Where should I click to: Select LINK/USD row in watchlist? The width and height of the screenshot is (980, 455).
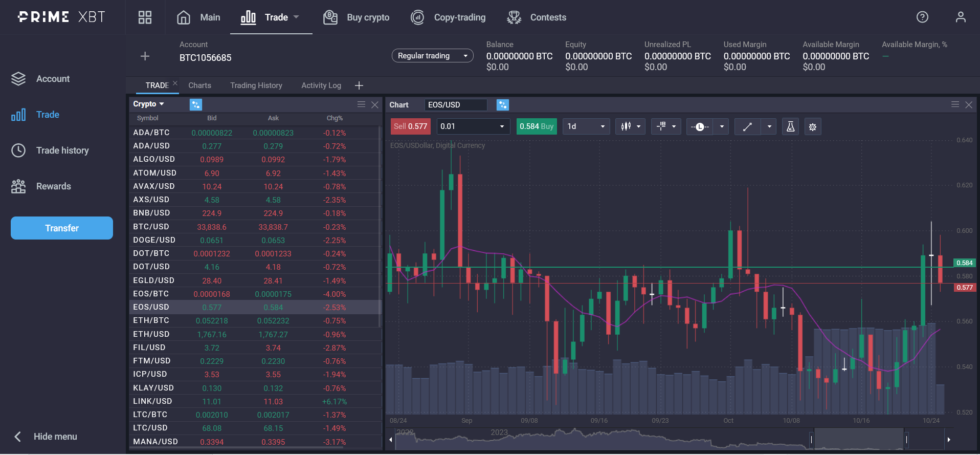point(254,401)
